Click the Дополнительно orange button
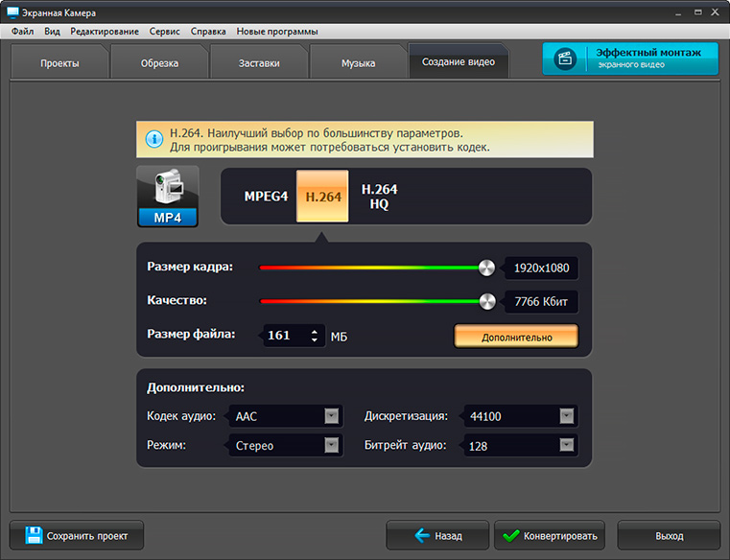 [516, 337]
